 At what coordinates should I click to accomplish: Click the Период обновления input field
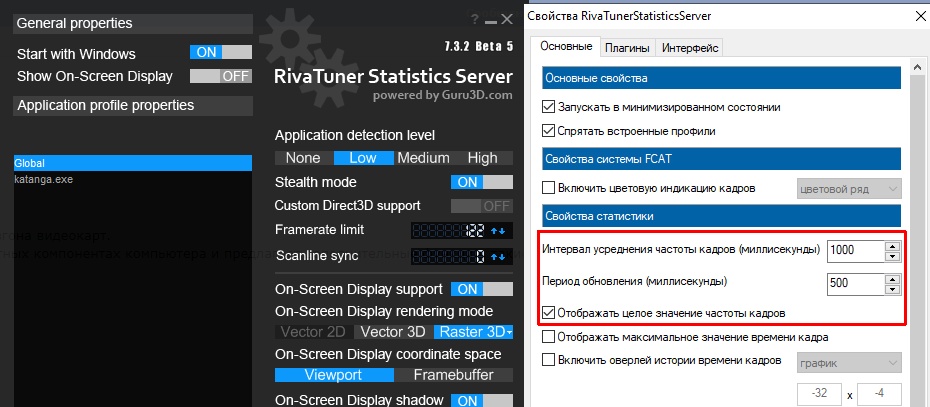coord(854,283)
